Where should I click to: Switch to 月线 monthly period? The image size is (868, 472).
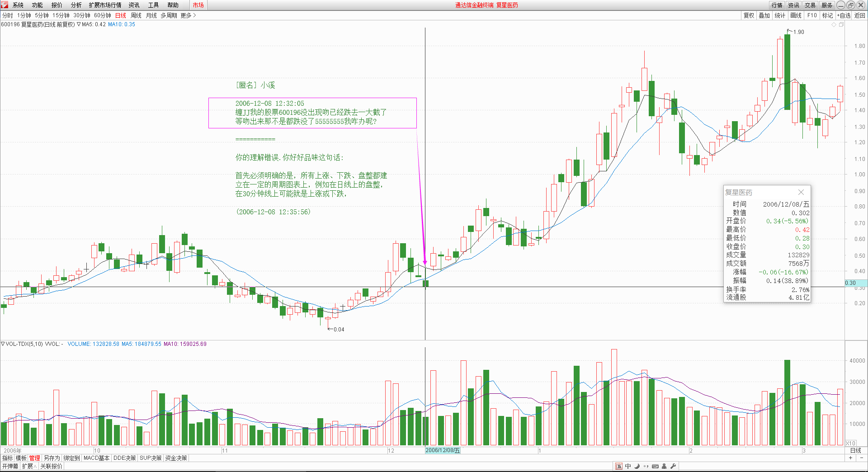[151, 15]
